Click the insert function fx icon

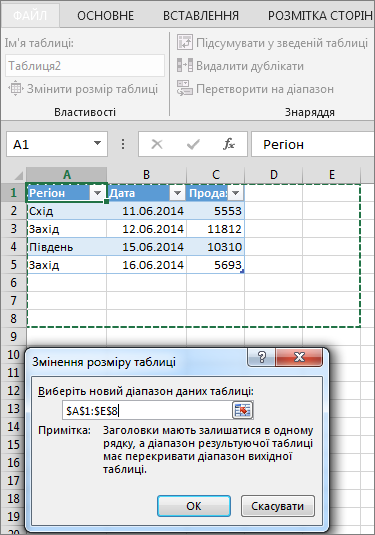point(229,144)
